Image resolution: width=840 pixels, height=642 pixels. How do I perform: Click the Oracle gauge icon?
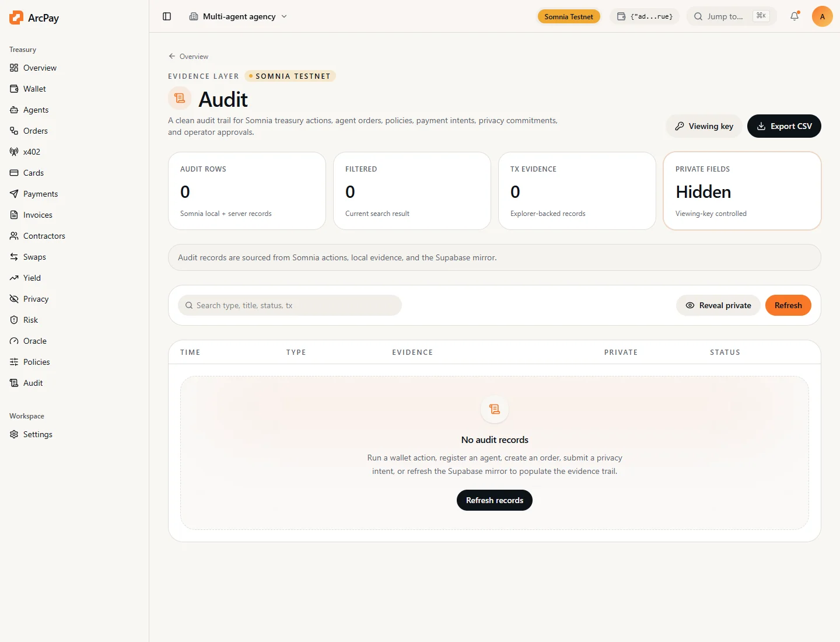point(14,341)
